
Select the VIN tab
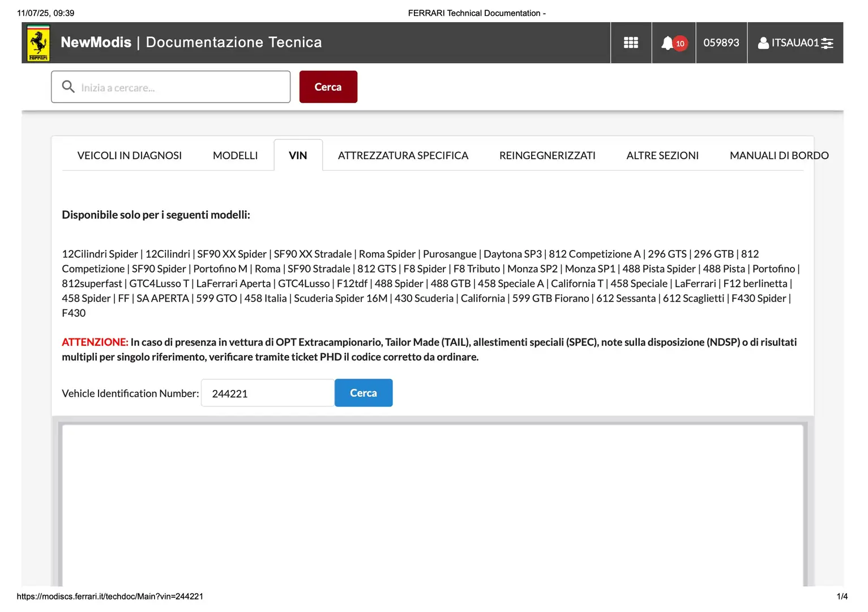pyautogui.click(x=298, y=155)
